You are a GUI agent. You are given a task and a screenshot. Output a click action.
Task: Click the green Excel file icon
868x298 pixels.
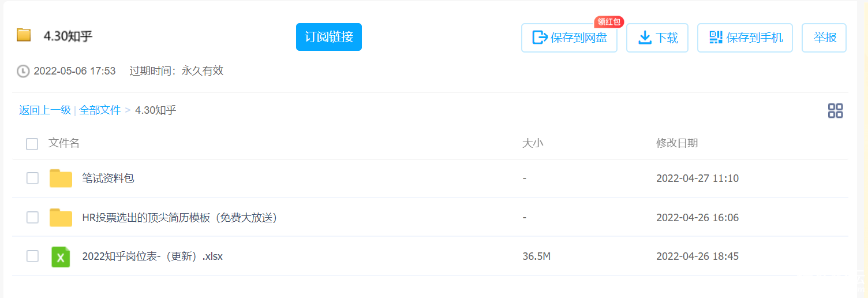61,256
